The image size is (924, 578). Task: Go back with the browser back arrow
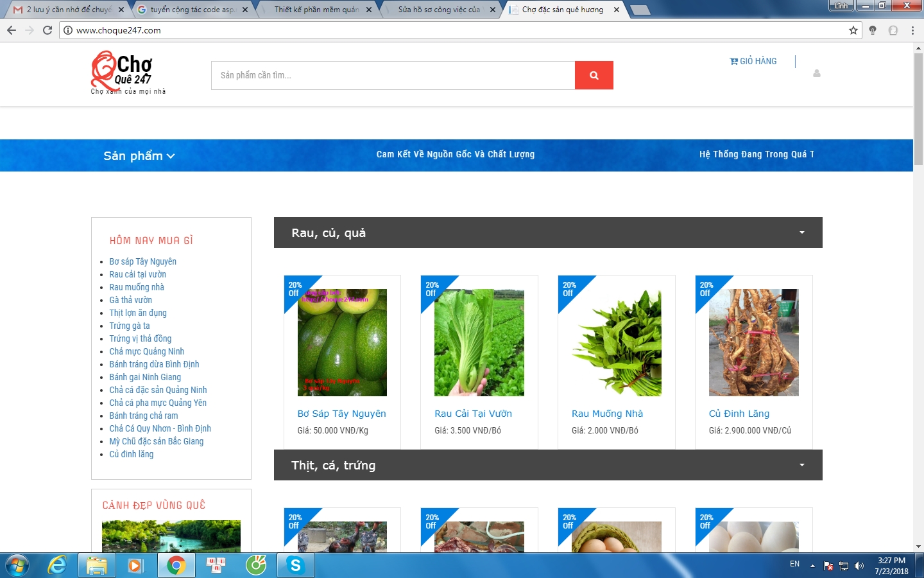pyautogui.click(x=12, y=30)
